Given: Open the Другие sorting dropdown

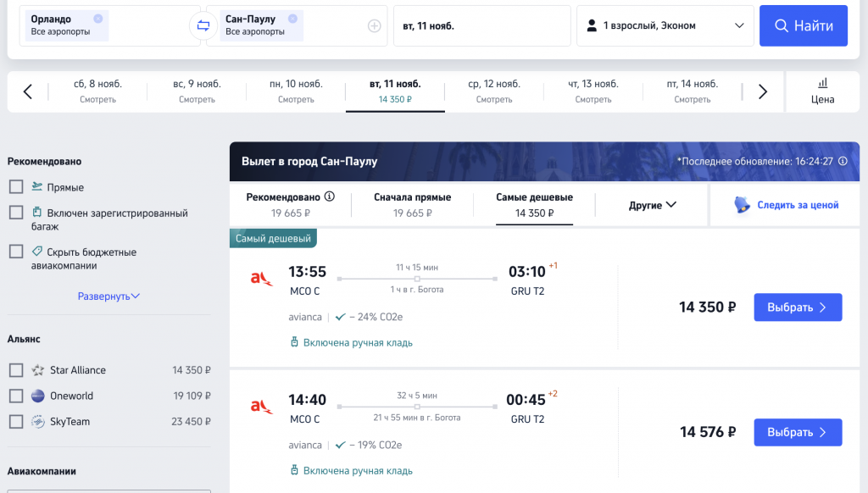Looking at the screenshot, I should pos(652,205).
